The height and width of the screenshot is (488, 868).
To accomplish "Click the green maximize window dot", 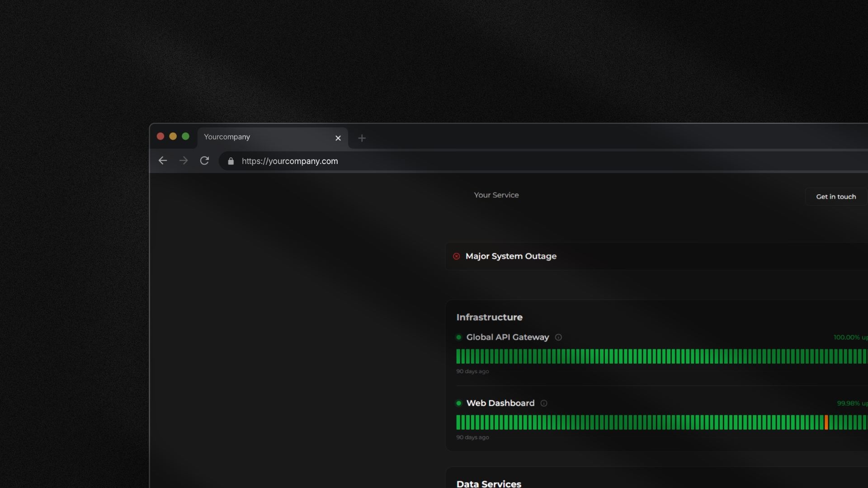I will click(185, 136).
